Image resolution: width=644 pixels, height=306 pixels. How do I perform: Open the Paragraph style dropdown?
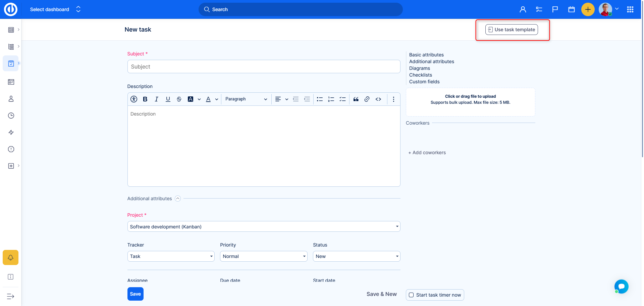click(246, 99)
